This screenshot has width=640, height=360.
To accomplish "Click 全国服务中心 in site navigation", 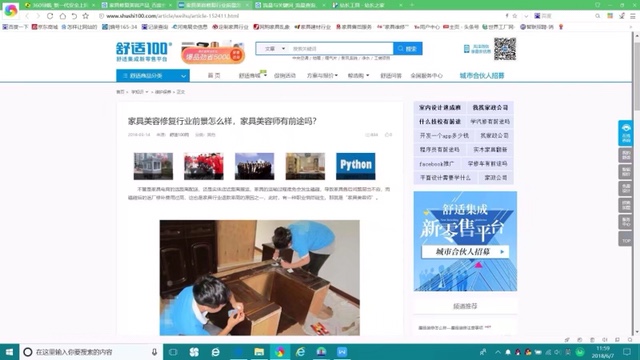I will [x=427, y=76].
